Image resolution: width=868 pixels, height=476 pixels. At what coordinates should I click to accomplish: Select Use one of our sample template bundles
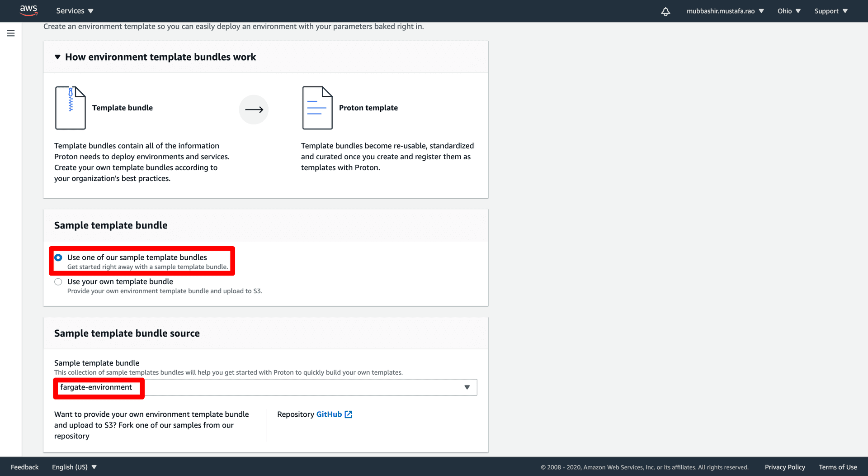(58, 257)
